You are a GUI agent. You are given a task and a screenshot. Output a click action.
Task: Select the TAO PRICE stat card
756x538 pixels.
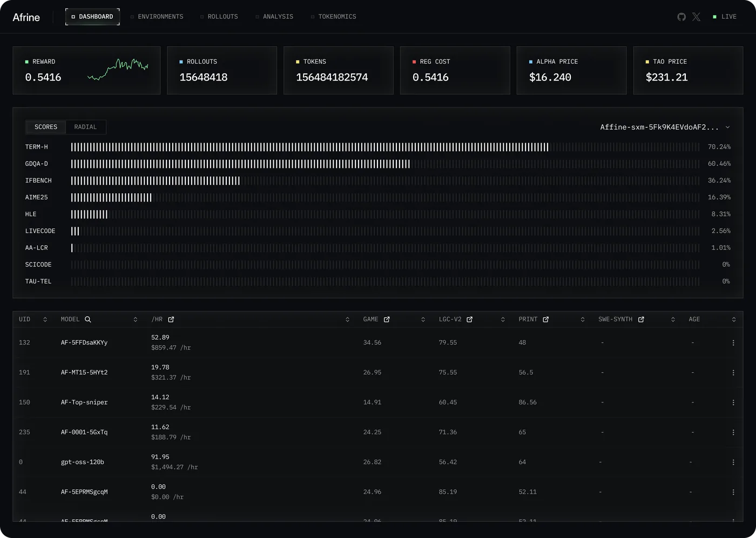click(x=688, y=70)
